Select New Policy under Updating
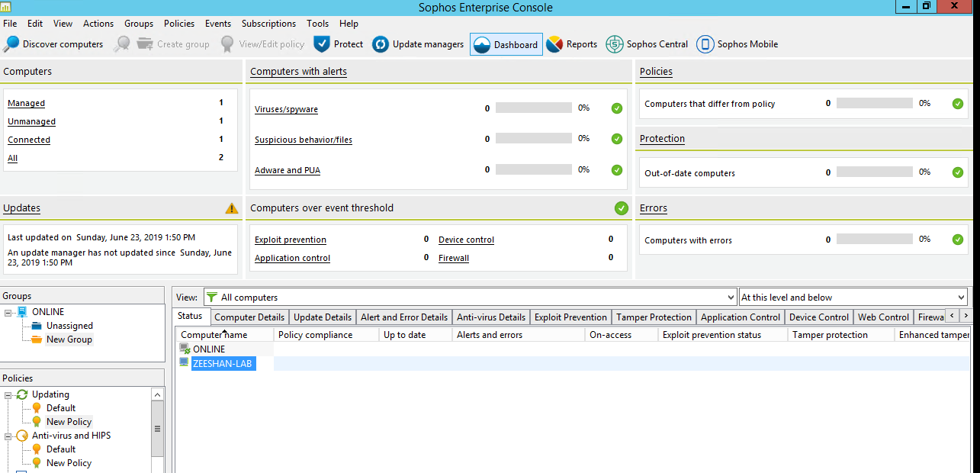 pos(69,422)
